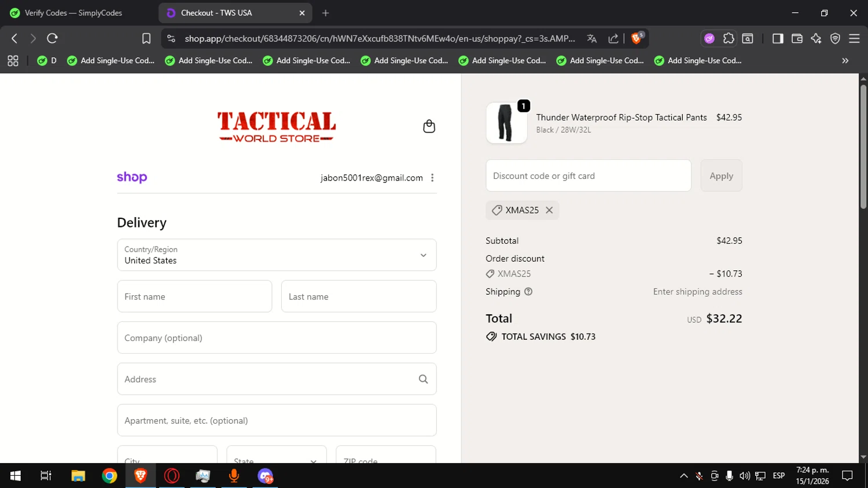Click the Shop logo
This screenshot has width=868, height=488.
[x=132, y=177]
